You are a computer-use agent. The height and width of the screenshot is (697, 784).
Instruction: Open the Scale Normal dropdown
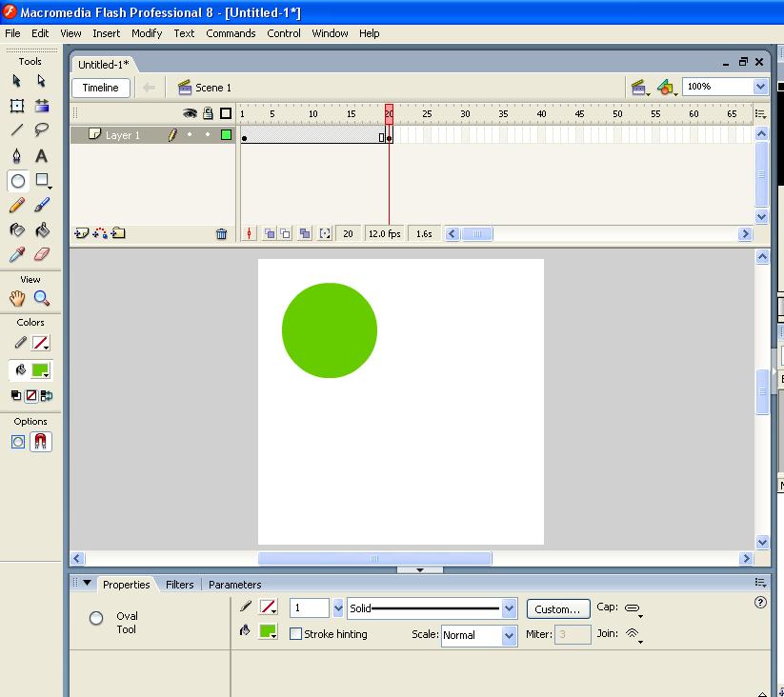(509, 635)
